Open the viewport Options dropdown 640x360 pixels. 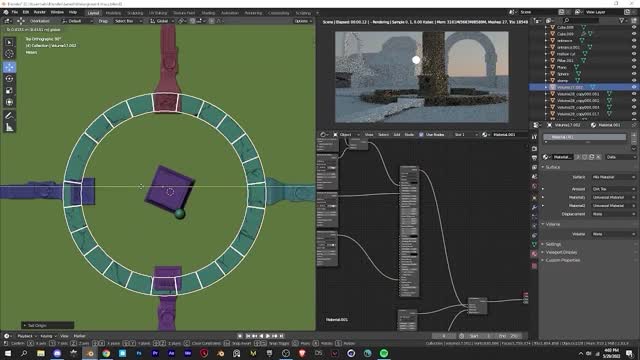(303, 21)
